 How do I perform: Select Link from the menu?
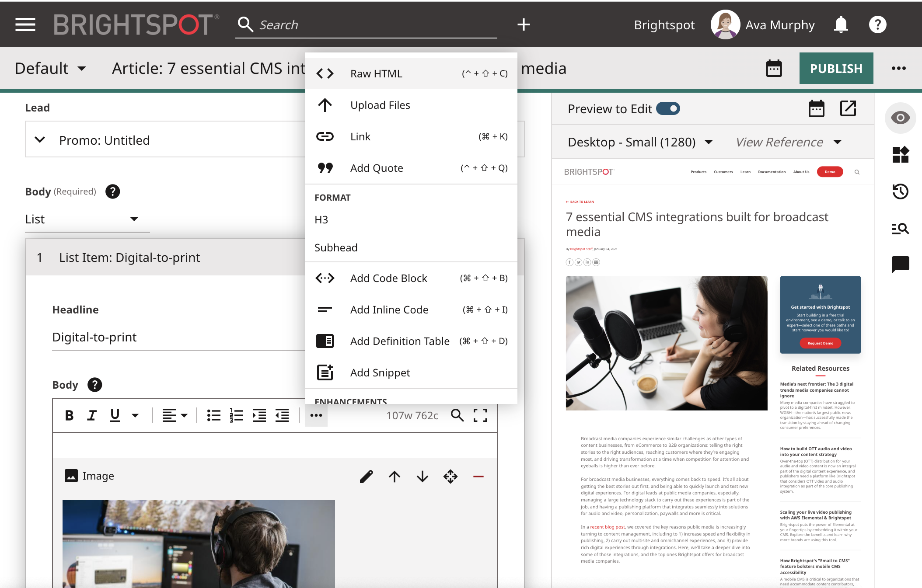tap(411, 136)
